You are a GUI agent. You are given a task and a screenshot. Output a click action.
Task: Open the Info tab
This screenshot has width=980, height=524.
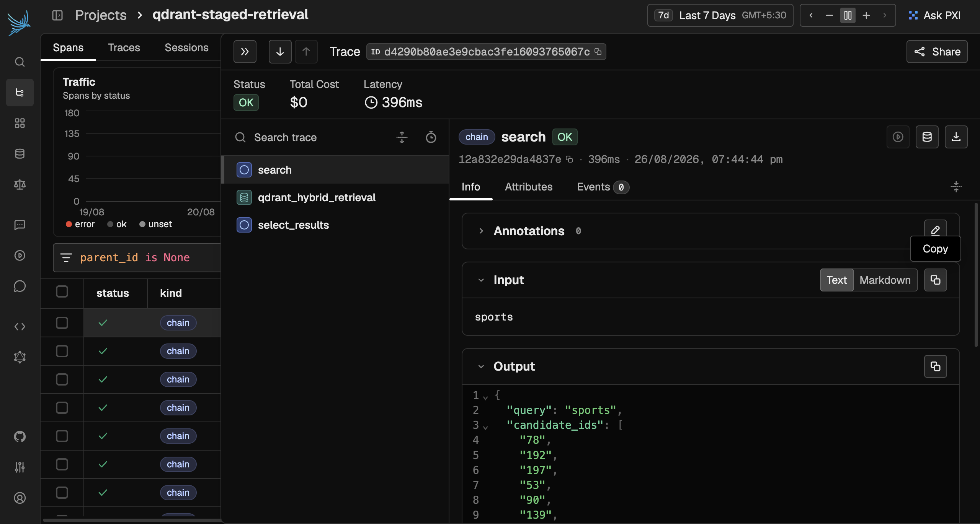(471, 187)
